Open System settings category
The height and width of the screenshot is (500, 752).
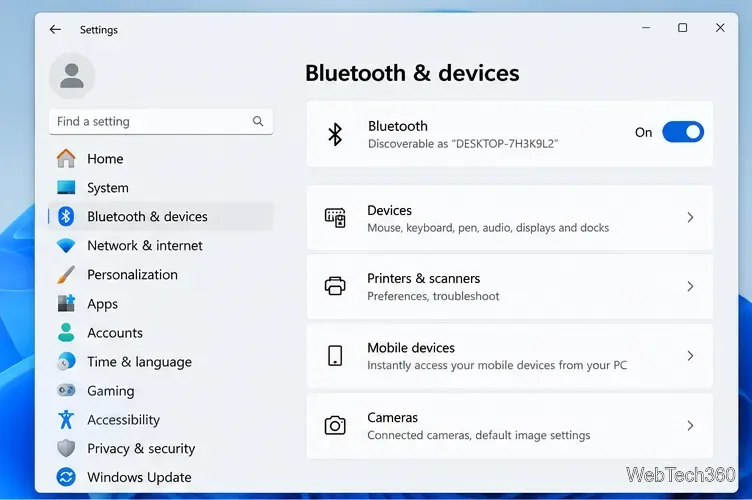[x=161, y=187]
